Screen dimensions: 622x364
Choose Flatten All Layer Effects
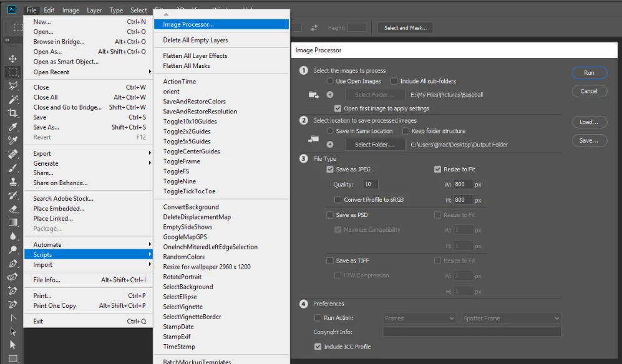click(x=221, y=56)
